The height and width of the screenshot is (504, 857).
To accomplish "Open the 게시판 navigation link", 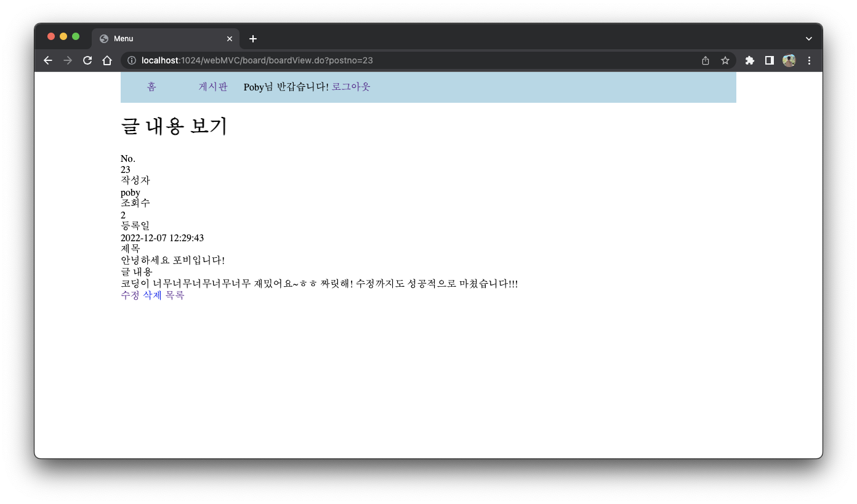I will click(x=213, y=87).
